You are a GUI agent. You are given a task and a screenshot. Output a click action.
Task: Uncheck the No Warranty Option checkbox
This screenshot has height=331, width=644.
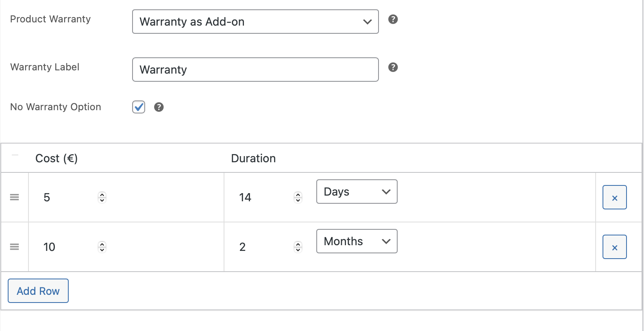pyautogui.click(x=139, y=107)
